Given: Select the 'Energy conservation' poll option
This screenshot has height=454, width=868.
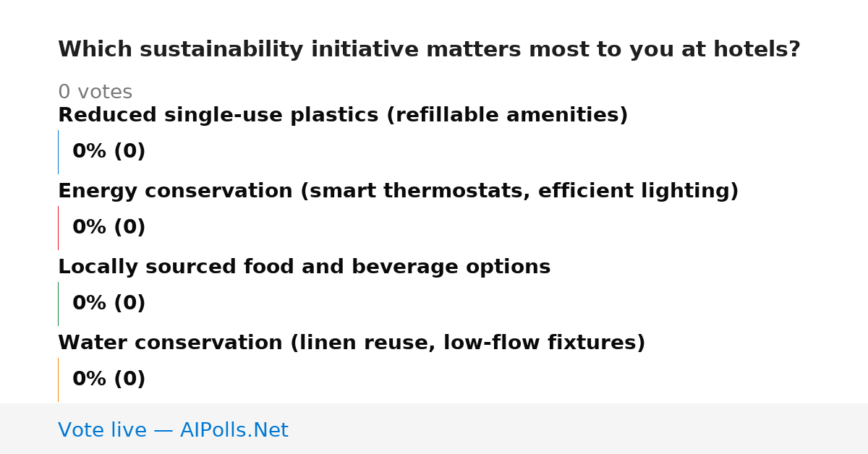Looking at the screenshot, I should [x=398, y=192].
